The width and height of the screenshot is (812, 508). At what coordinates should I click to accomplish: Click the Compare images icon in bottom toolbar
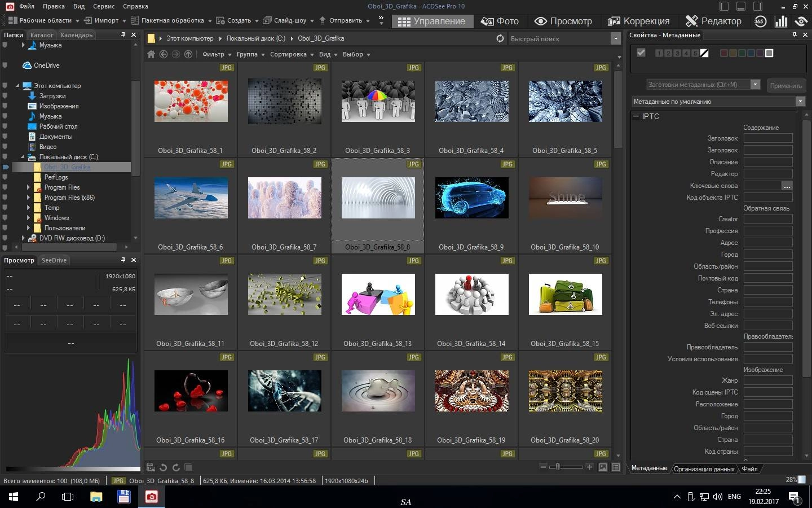pyautogui.click(x=188, y=467)
